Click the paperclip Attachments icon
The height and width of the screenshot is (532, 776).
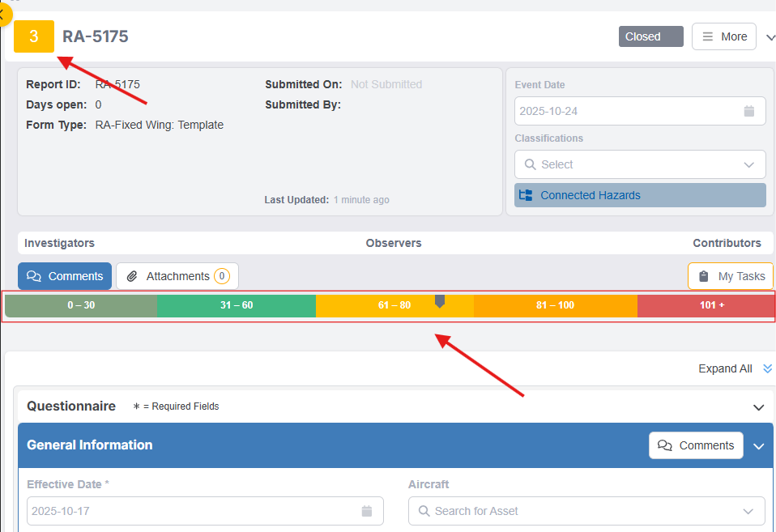[132, 276]
